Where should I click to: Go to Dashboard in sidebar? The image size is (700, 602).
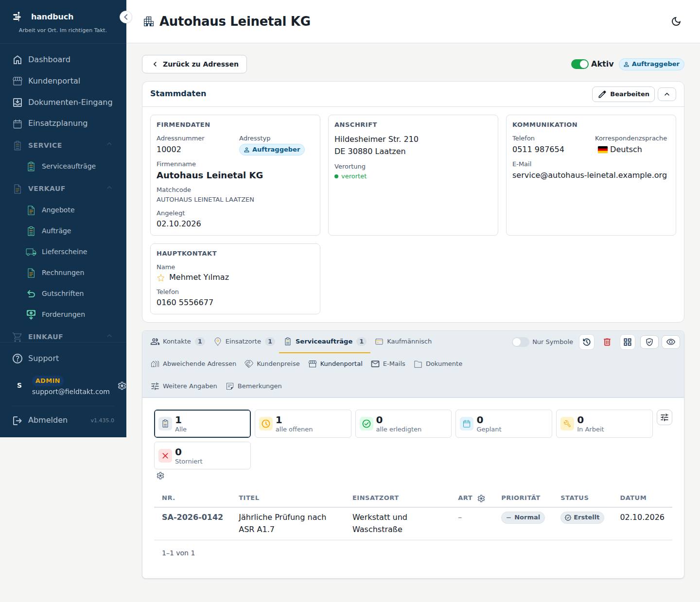[x=63, y=59]
